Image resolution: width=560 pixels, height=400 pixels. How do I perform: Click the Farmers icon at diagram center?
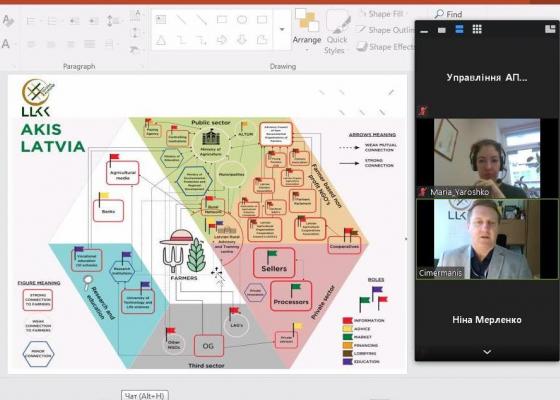183,252
